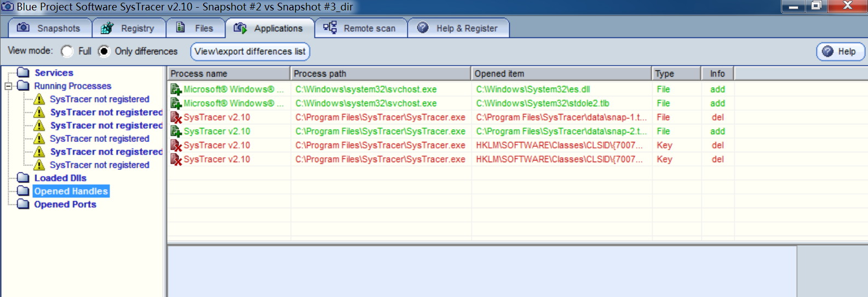Select the Applications tab
This screenshot has height=297, width=868.
click(269, 28)
